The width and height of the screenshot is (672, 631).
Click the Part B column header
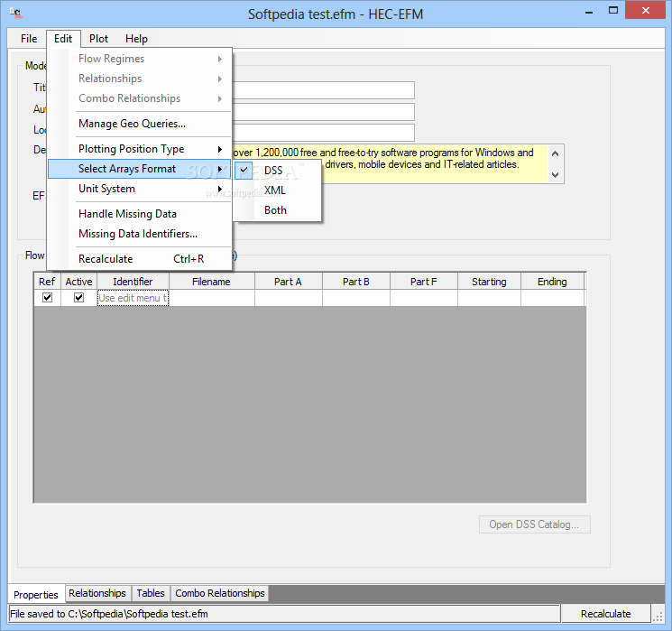click(356, 282)
